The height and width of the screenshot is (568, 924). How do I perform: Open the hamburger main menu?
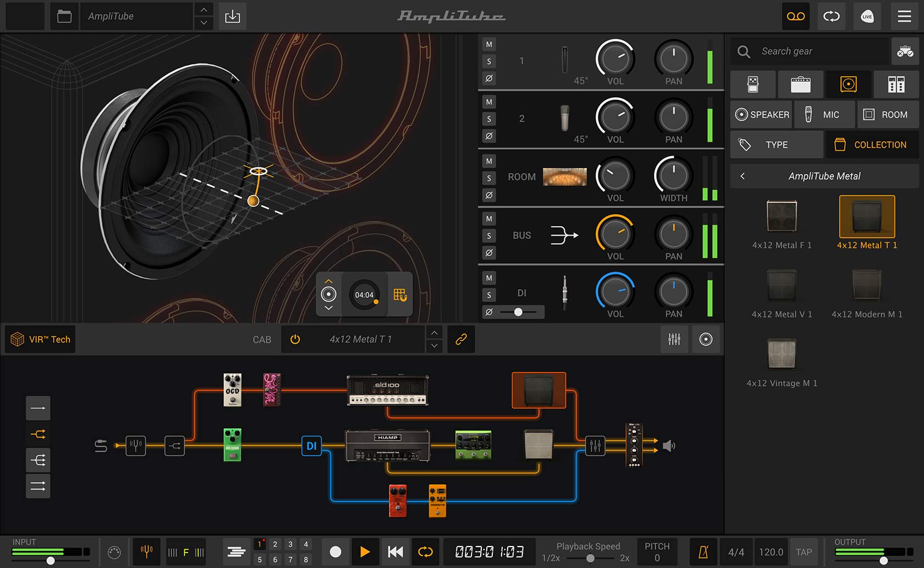point(904,17)
